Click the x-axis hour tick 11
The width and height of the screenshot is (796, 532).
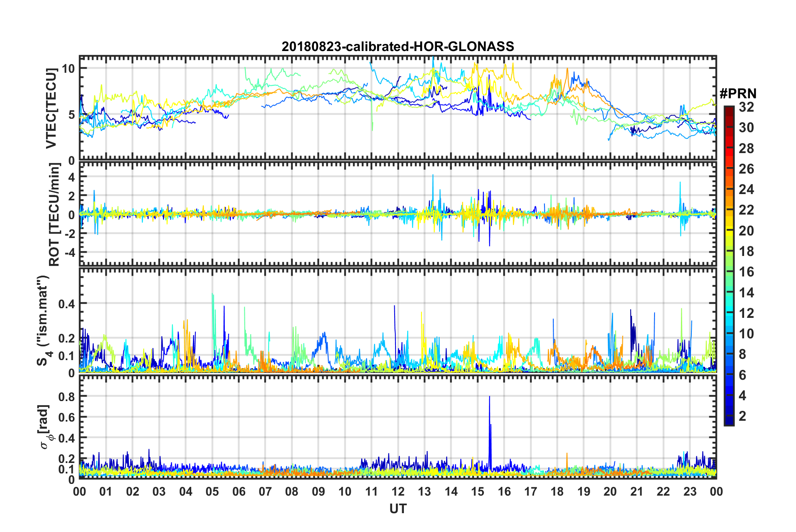372,491
